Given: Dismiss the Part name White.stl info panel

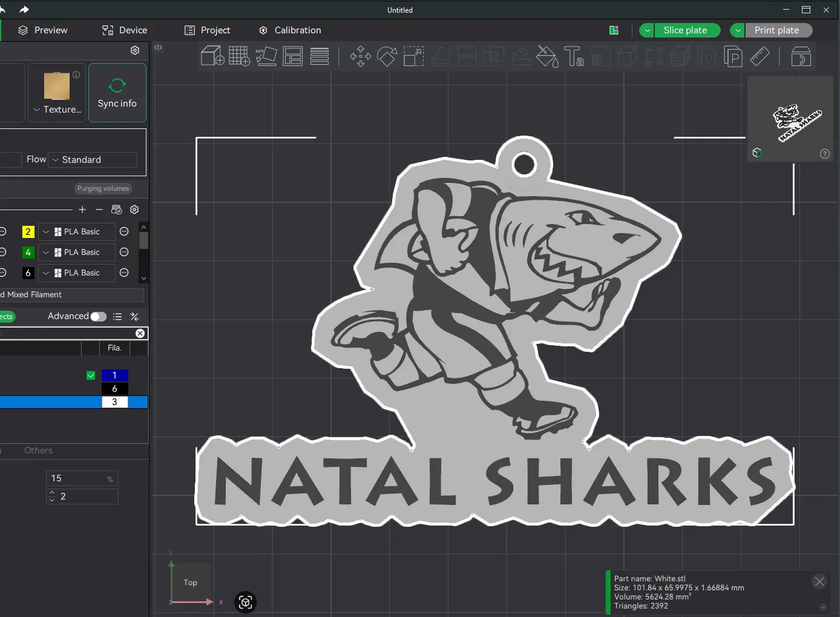Looking at the screenshot, I should pyautogui.click(x=819, y=581).
